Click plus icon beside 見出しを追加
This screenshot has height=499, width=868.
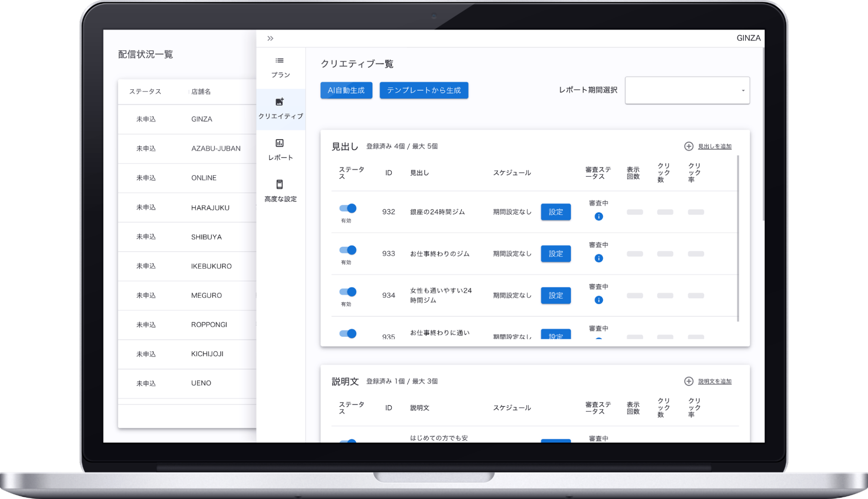click(689, 146)
